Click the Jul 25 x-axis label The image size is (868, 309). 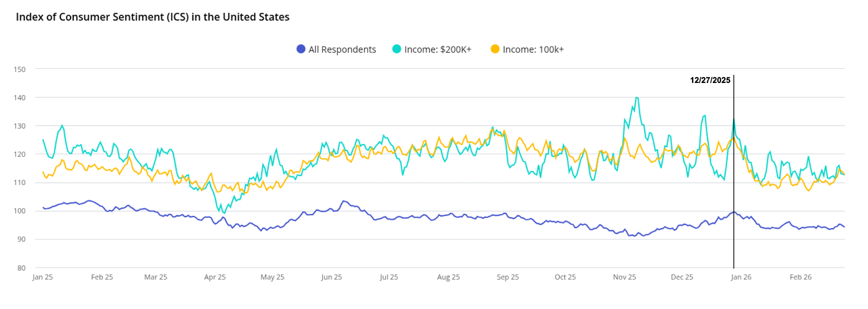coord(389,277)
